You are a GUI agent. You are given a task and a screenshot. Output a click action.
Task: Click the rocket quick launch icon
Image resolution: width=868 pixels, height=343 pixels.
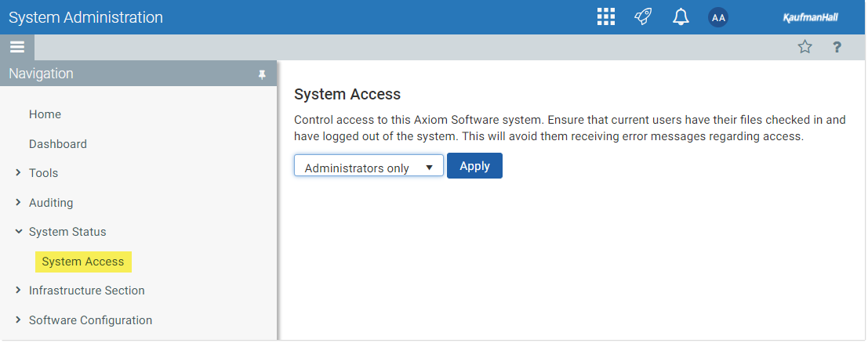[643, 16]
